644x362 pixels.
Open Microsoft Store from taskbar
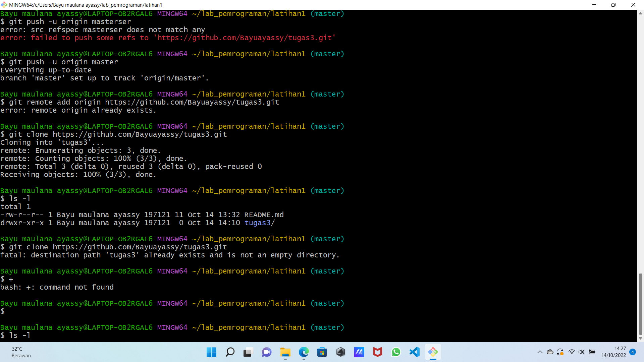pyautogui.click(x=322, y=352)
